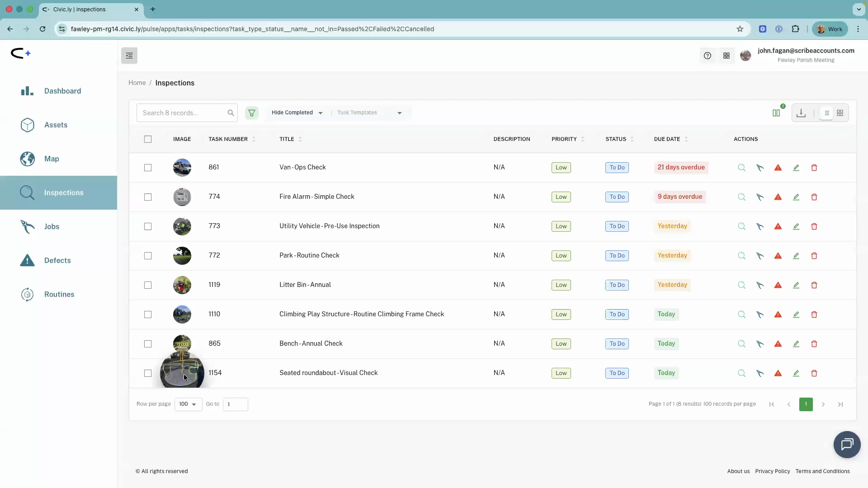Screen dimensions: 868x488
Task: Open the help question mark icon
Action: (x=708, y=56)
